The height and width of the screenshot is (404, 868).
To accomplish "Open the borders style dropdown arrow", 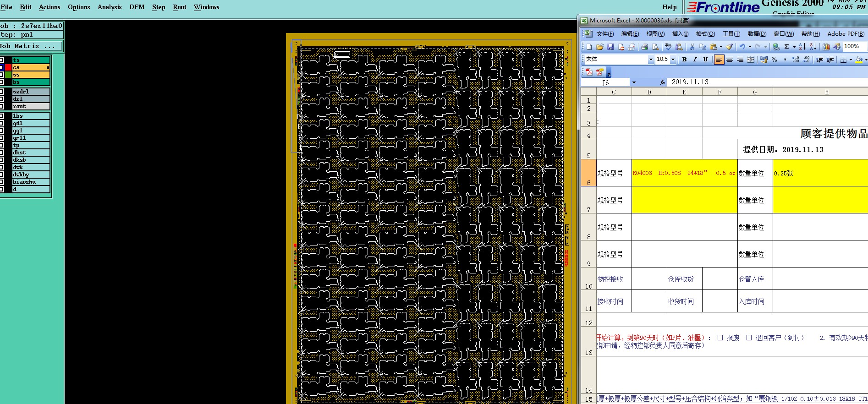I will [851, 60].
